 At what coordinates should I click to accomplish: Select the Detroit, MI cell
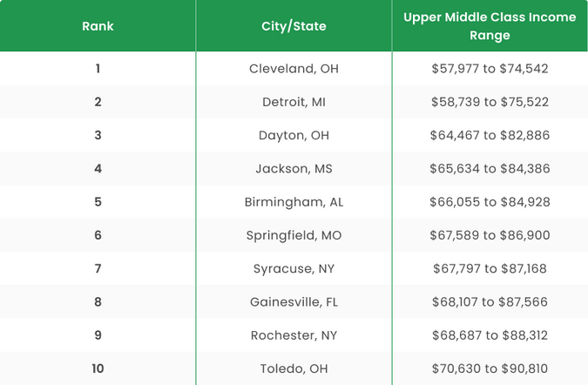pos(294,102)
